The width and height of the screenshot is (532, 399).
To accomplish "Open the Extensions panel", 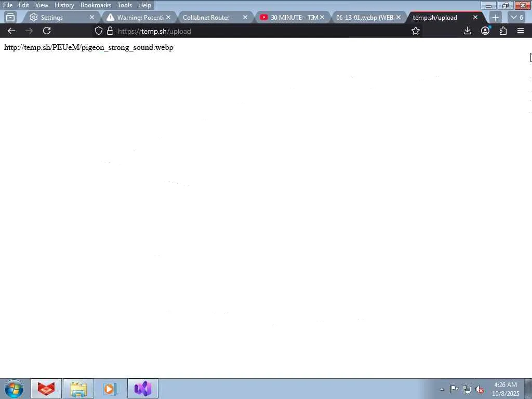I will click(503, 31).
